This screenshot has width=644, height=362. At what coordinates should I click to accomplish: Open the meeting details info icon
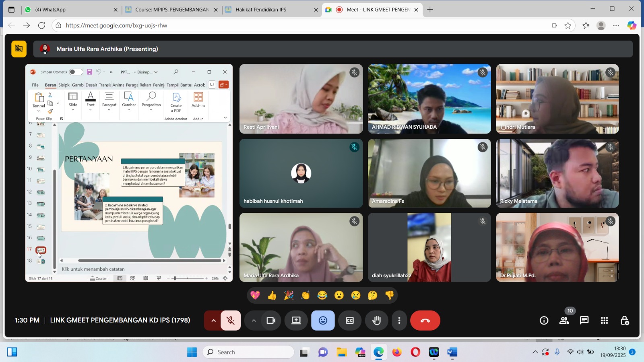[544, 321]
